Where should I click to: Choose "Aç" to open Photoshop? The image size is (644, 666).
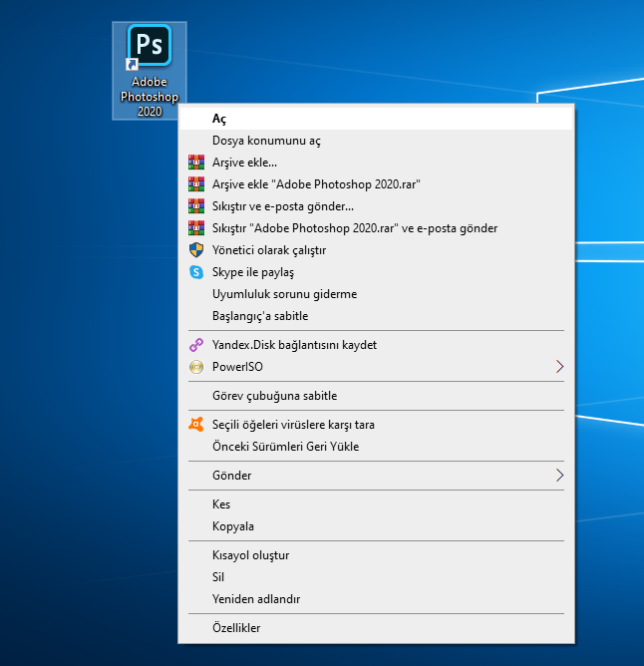pyautogui.click(x=219, y=119)
